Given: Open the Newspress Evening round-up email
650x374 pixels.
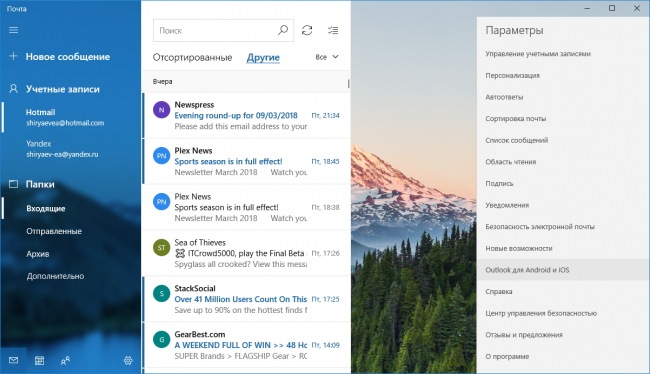Looking at the screenshot, I should 246,116.
